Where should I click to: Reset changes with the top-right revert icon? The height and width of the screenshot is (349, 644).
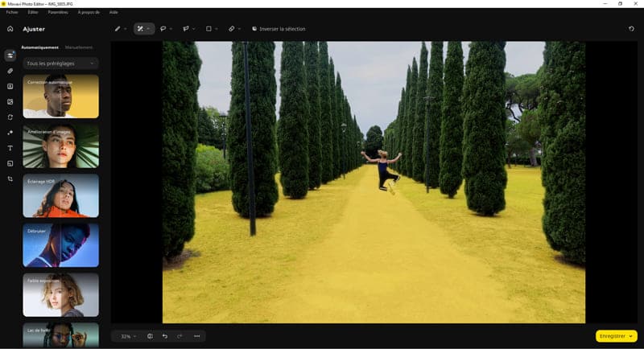point(631,29)
